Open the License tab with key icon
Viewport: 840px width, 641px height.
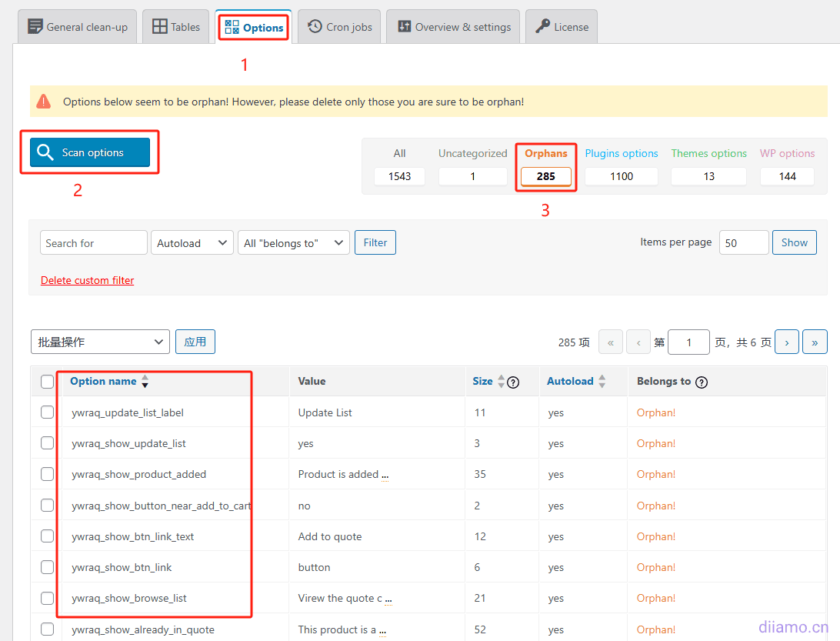coord(562,27)
